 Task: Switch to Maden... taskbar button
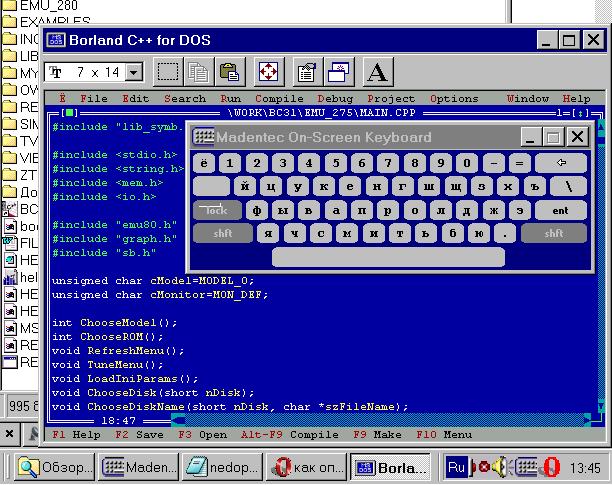138,467
